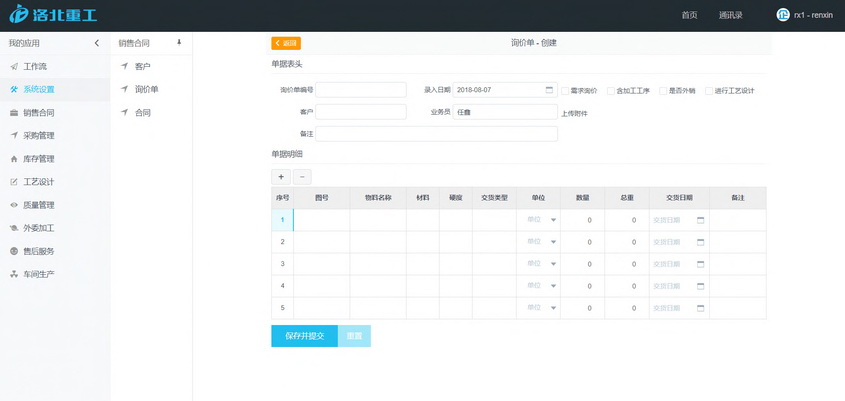
Task: Check the 含加工工序 checkbox
Action: 611,91
